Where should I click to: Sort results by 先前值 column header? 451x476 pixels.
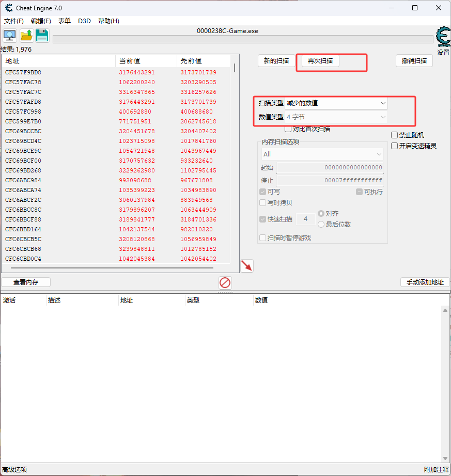pos(204,61)
